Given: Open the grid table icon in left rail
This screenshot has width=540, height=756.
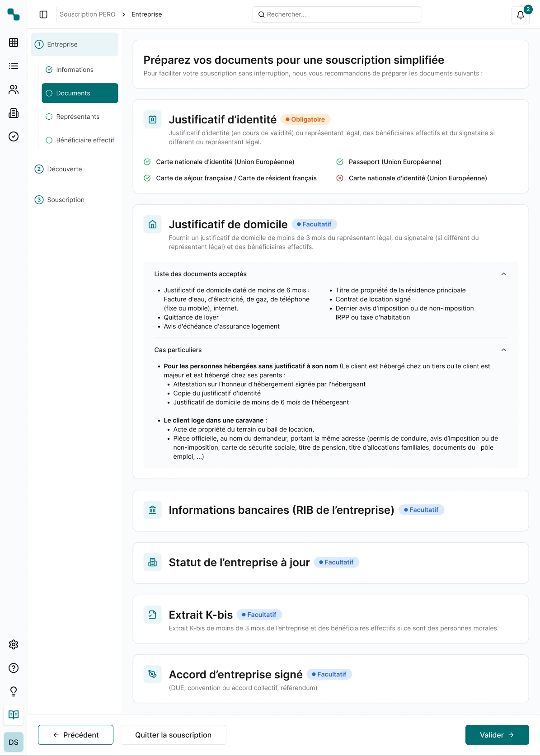Looking at the screenshot, I should pos(14,42).
